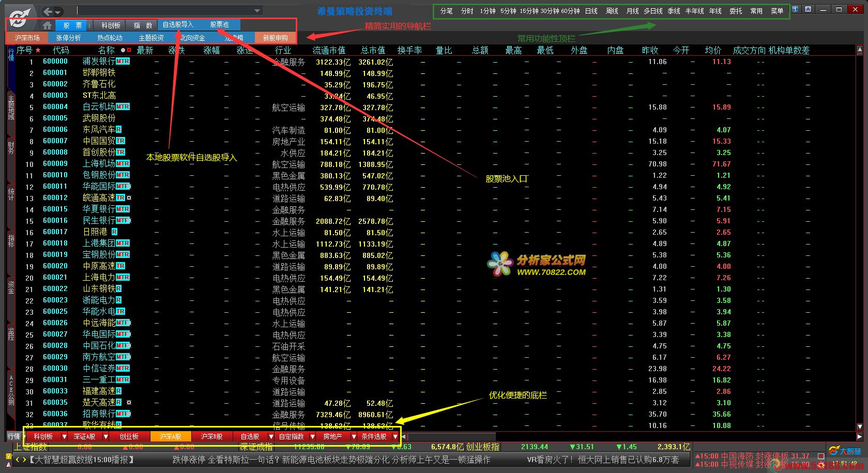Select the 日线 period button
The image size is (868, 473).
click(591, 11)
